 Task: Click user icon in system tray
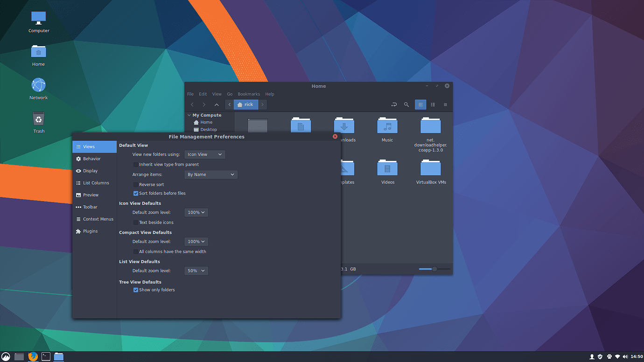click(592, 356)
